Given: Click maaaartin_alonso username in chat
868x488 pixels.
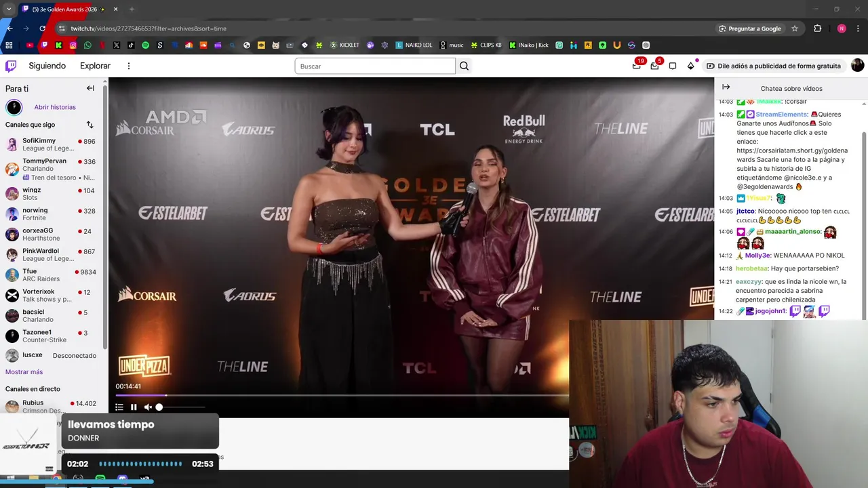Looking at the screenshot, I should (x=793, y=232).
